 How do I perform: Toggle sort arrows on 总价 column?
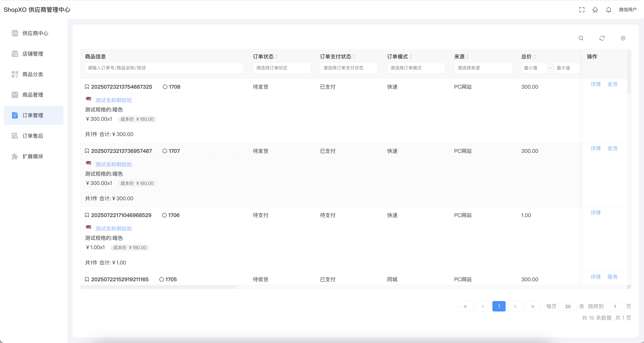(535, 57)
